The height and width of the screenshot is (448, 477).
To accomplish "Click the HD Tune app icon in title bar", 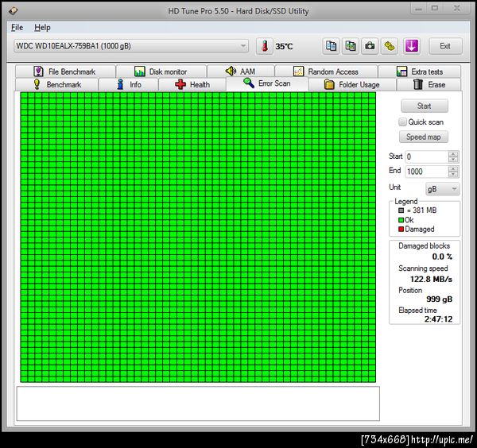I will [13, 11].
